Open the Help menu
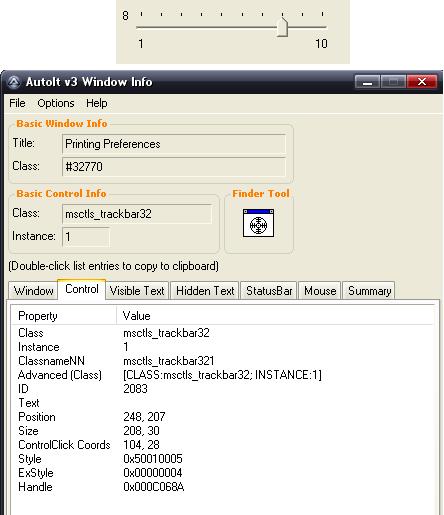This screenshot has height=515, width=444. point(97,103)
